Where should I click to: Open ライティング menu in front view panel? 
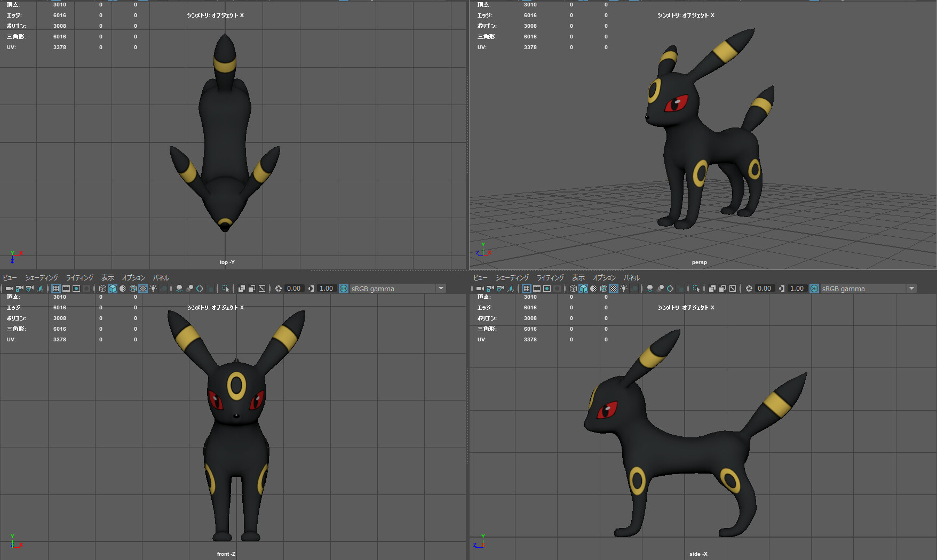(x=80, y=278)
